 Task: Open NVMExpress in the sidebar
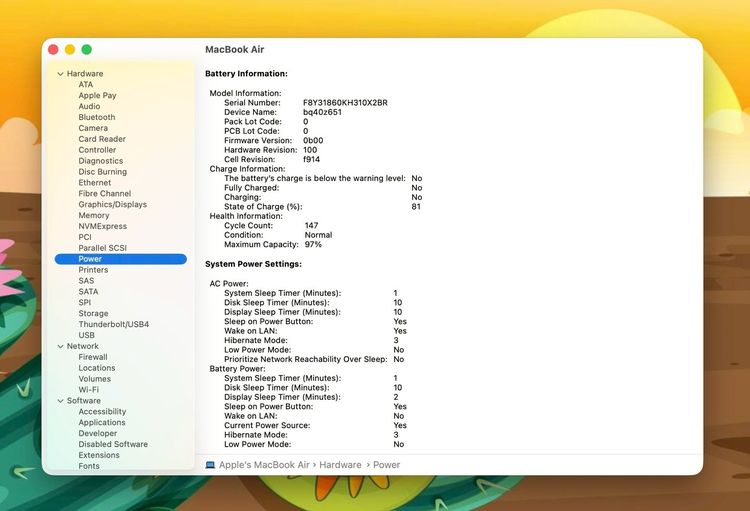point(102,226)
